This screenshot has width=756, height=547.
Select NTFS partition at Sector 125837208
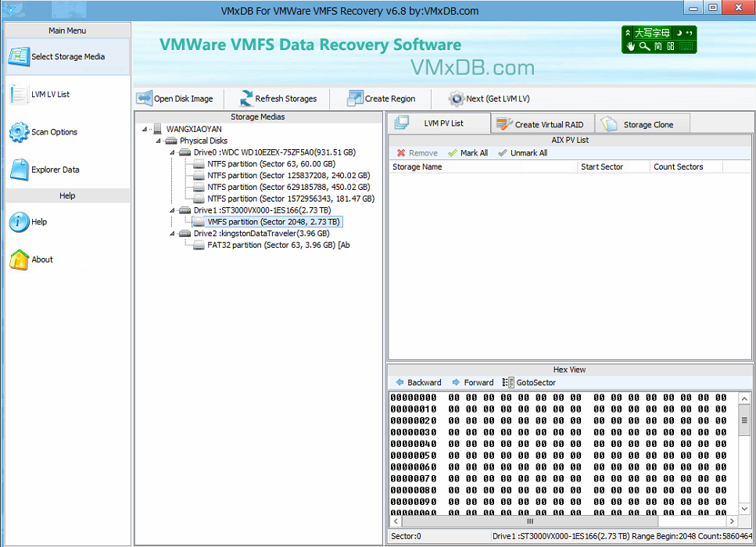pyautogui.click(x=288, y=175)
